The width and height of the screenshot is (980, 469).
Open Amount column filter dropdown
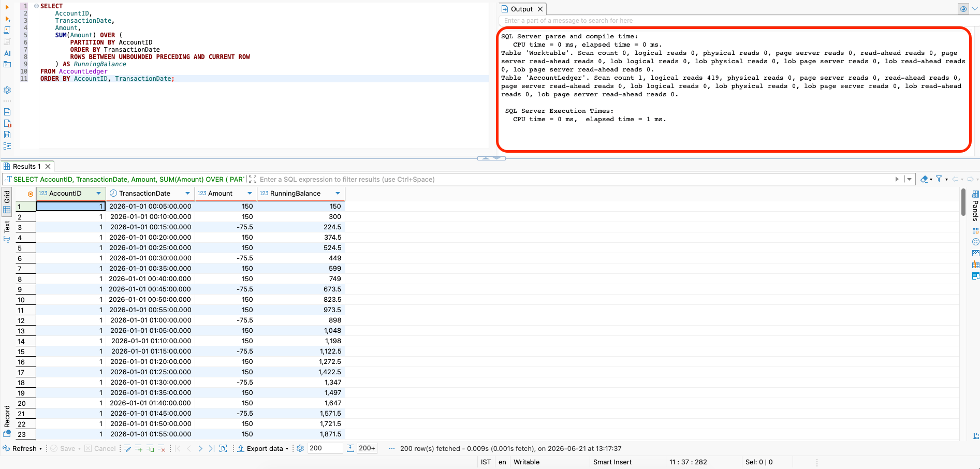click(250, 194)
